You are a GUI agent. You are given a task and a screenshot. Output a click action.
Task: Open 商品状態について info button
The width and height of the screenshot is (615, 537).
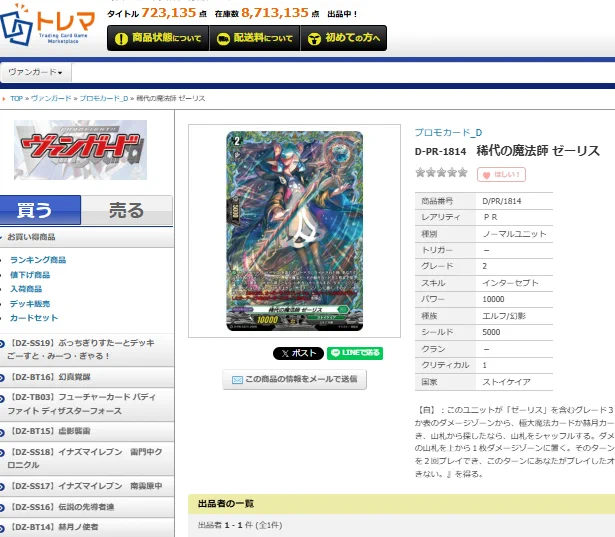coord(158,38)
